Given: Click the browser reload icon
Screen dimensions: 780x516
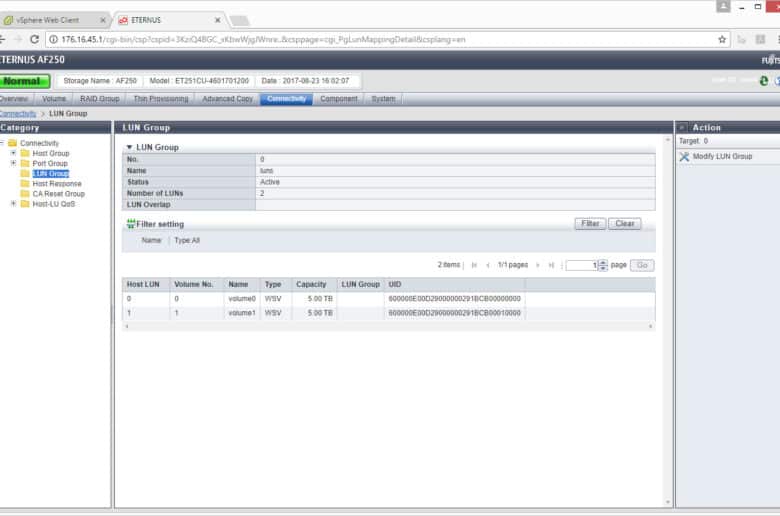Looking at the screenshot, I should [34, 39].
